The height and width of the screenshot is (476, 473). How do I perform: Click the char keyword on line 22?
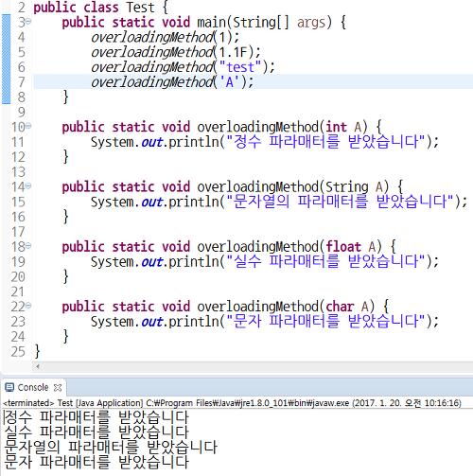point(340,307)
